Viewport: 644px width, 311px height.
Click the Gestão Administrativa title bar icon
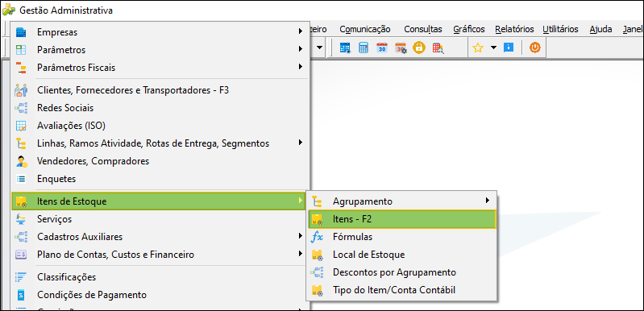(9, 10)
